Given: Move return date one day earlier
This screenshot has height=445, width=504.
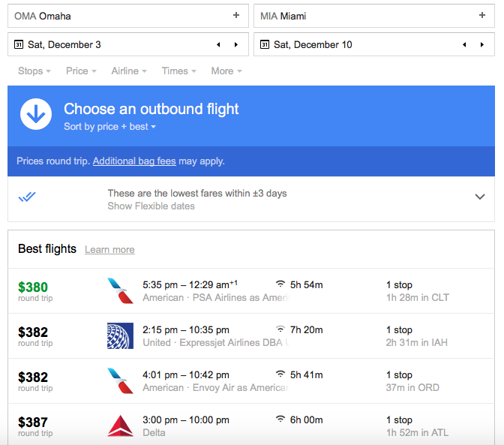Looking at the screenshot, I should [464, 45].
